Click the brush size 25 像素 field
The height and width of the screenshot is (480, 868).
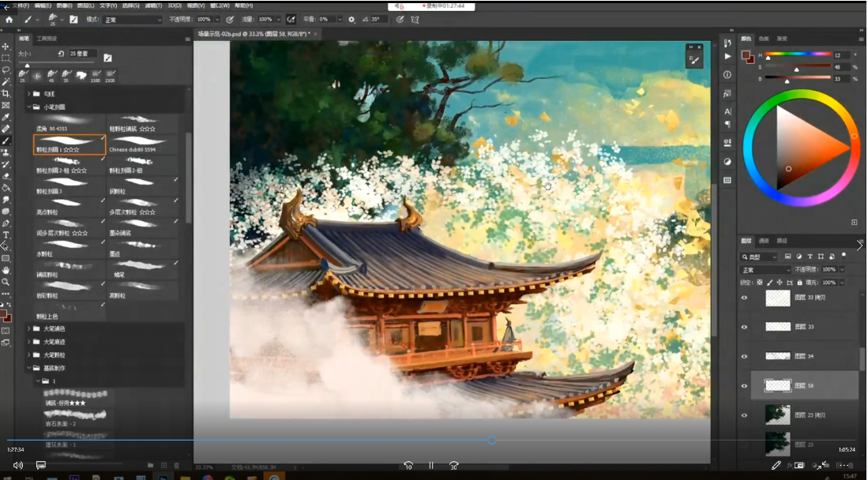point(82,54)
